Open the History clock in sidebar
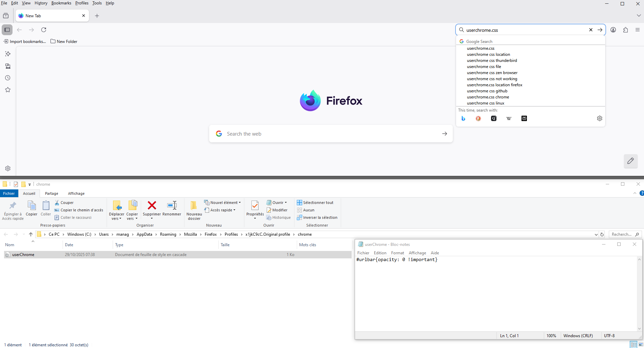 (8, 78)
